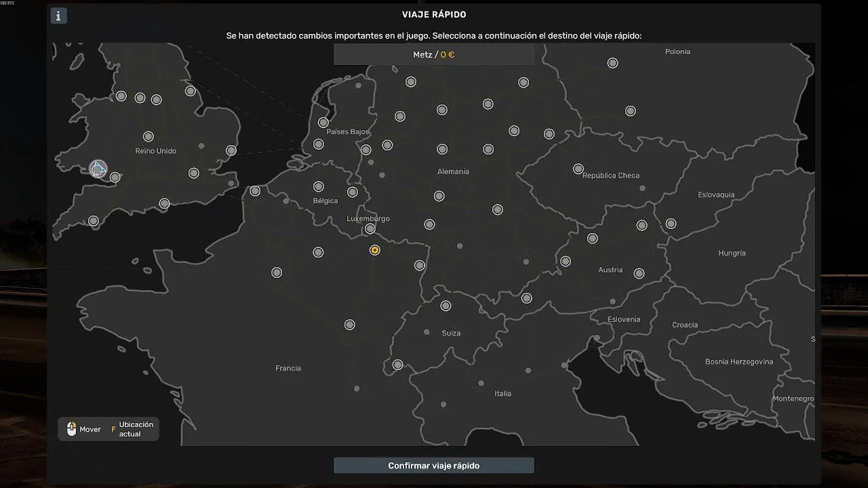Pick the leftmost of three northern UK markers

pos(121,96)
